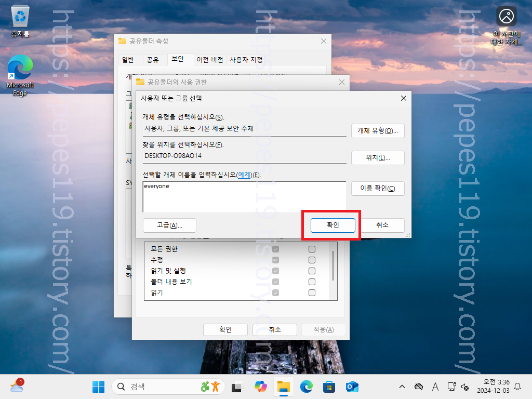Open the 예제 examples link

(x=244, y=175)
